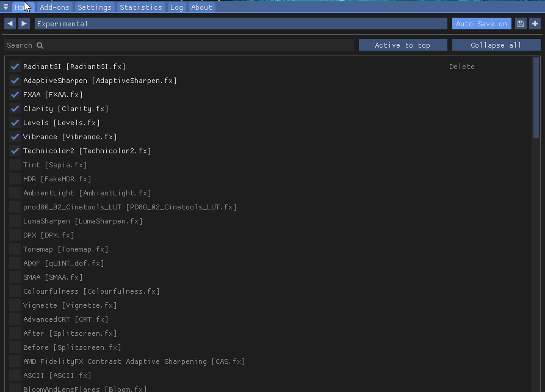The image size is (545, 392).
Task: Go to previous preset arrow
Action: point(10,24)
